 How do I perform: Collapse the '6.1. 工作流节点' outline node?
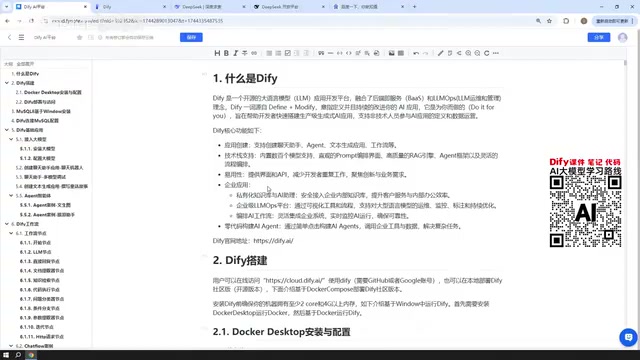click(11, 233)
